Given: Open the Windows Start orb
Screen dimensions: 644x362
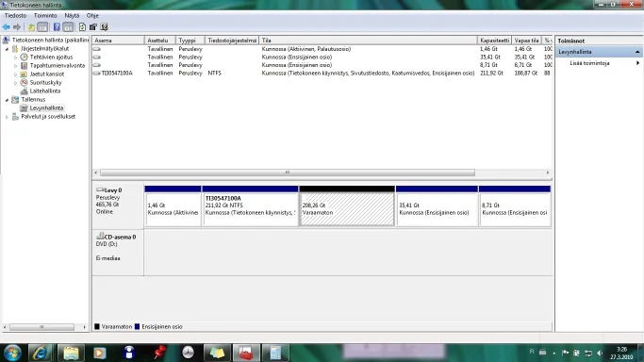Looking at the screenshot, I should click(x=12, y=353).
